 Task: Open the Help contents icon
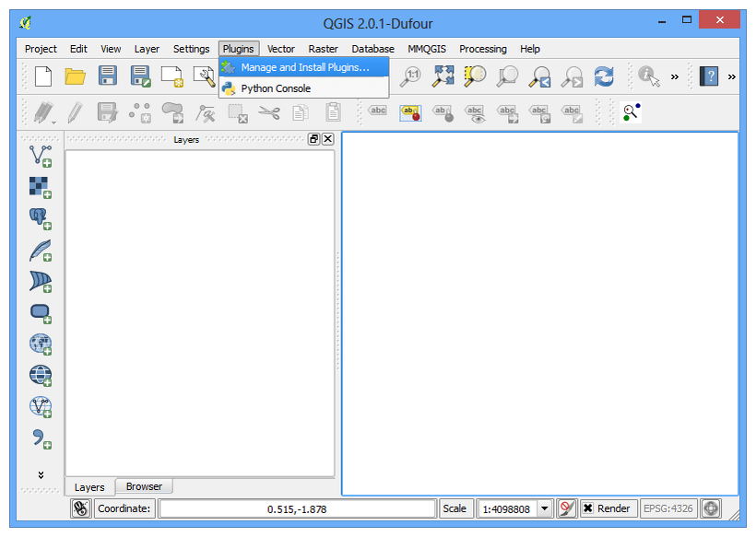point(709,76)
